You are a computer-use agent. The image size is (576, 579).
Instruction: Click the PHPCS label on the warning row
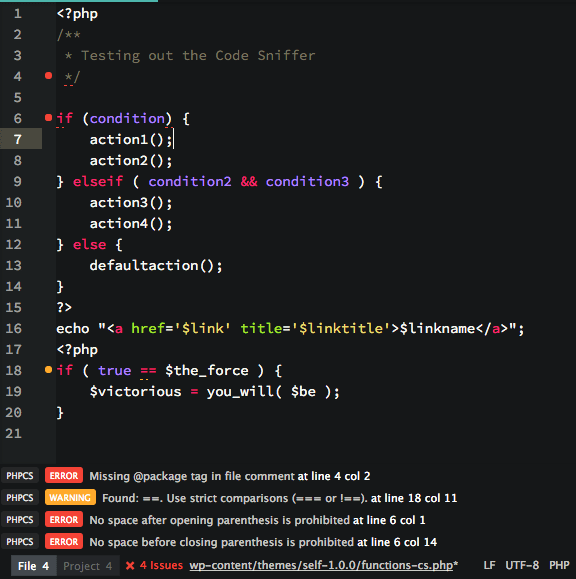coord(20,497)
